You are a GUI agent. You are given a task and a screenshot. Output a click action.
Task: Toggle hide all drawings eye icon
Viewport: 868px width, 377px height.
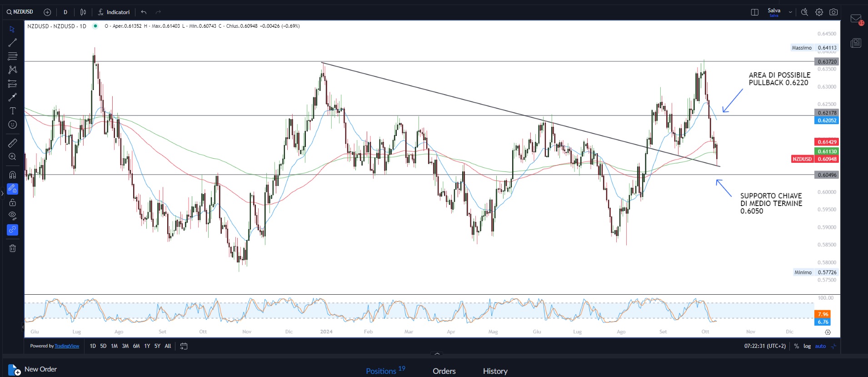coord(13,216)
